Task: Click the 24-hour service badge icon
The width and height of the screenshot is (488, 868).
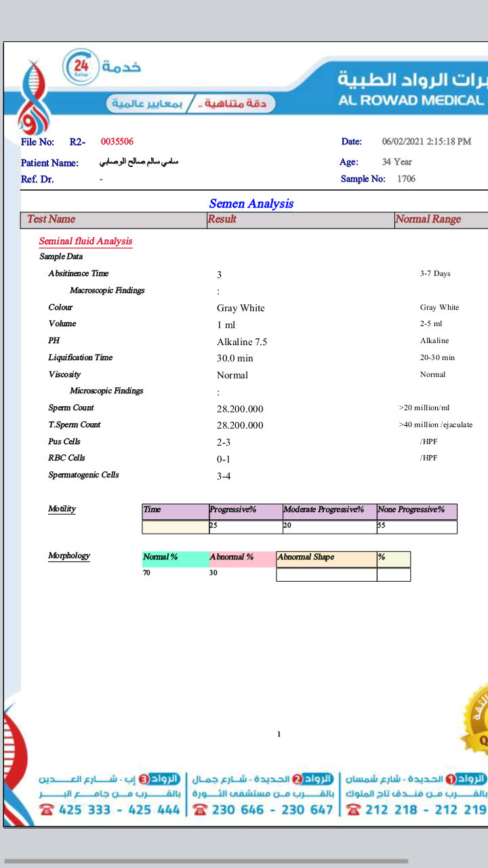Action: coord(81,66)
